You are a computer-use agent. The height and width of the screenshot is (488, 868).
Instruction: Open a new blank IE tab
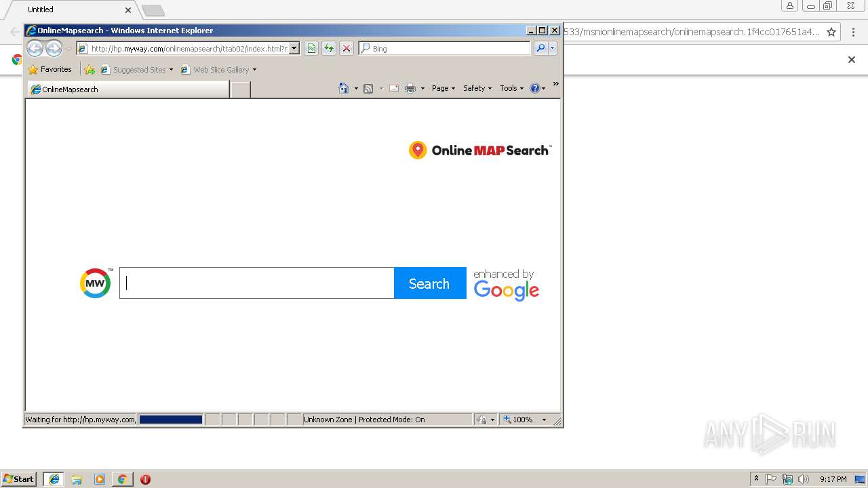click(240, 89)
